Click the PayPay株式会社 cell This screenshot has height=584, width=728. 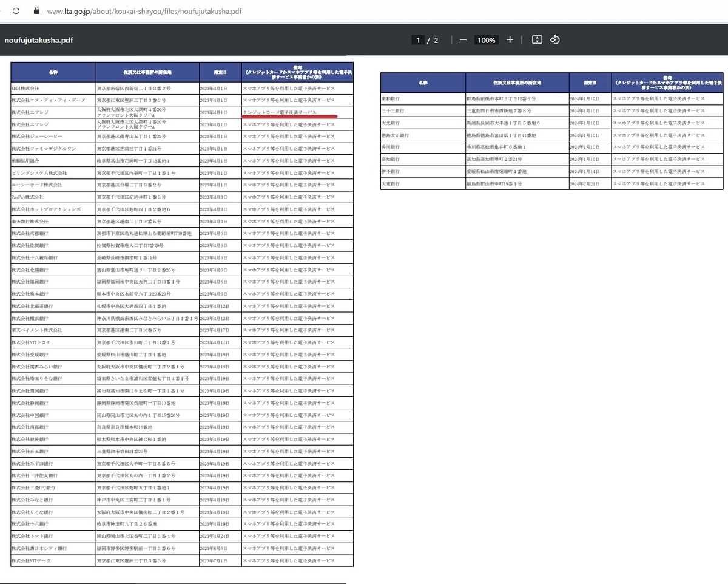click(53, 197)
